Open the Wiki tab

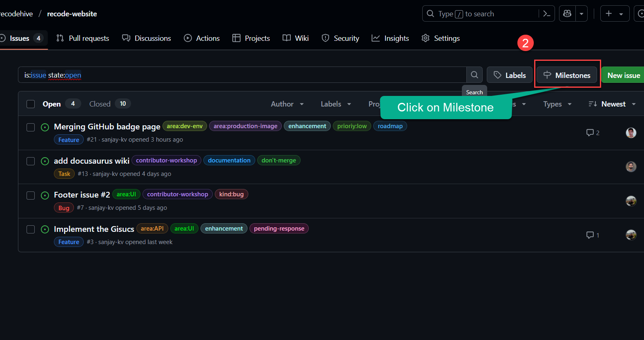pyautogui.click(x=296, y=38)
